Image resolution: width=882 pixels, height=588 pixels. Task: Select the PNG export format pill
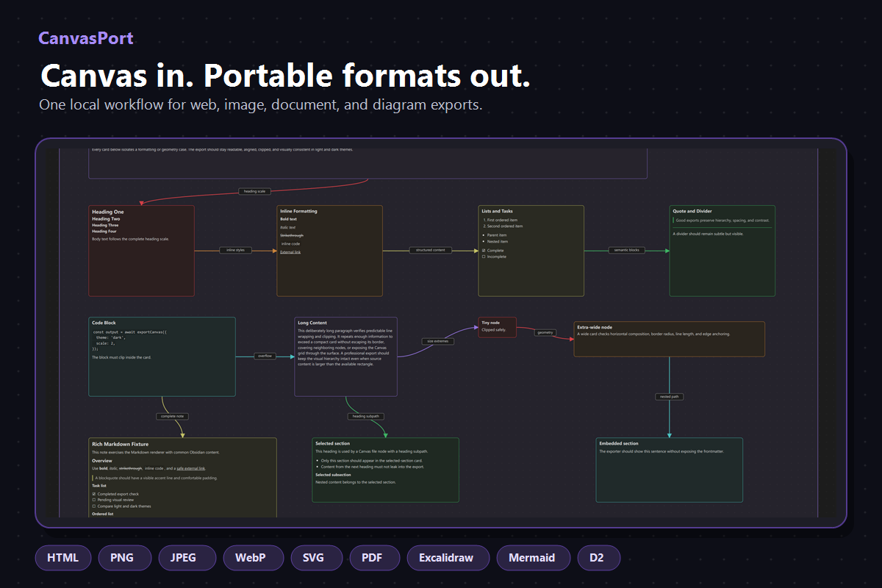pyautogui.click(x=124, y=557)
